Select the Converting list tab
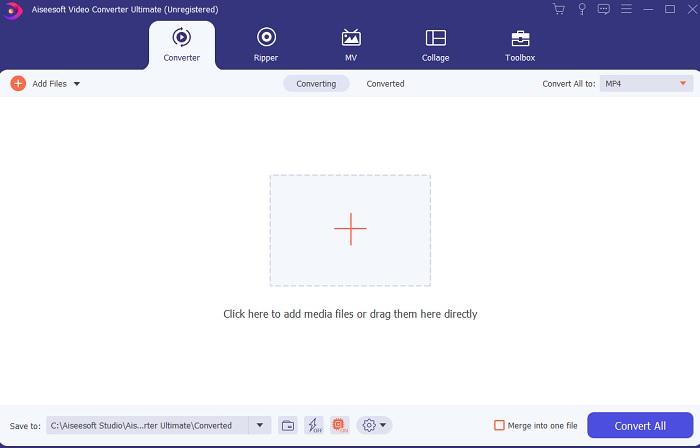This screenshot has height=448, width=700. click(x=316, y=84)
